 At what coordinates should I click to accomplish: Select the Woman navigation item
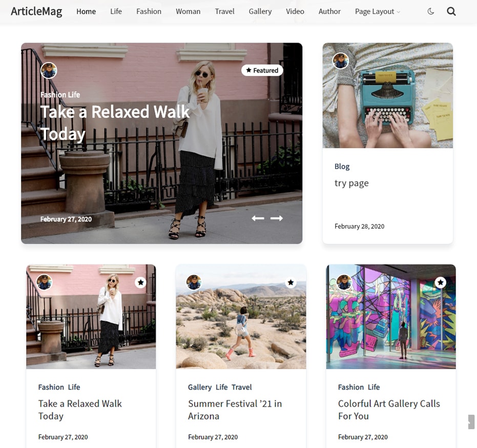coord(188,12)
